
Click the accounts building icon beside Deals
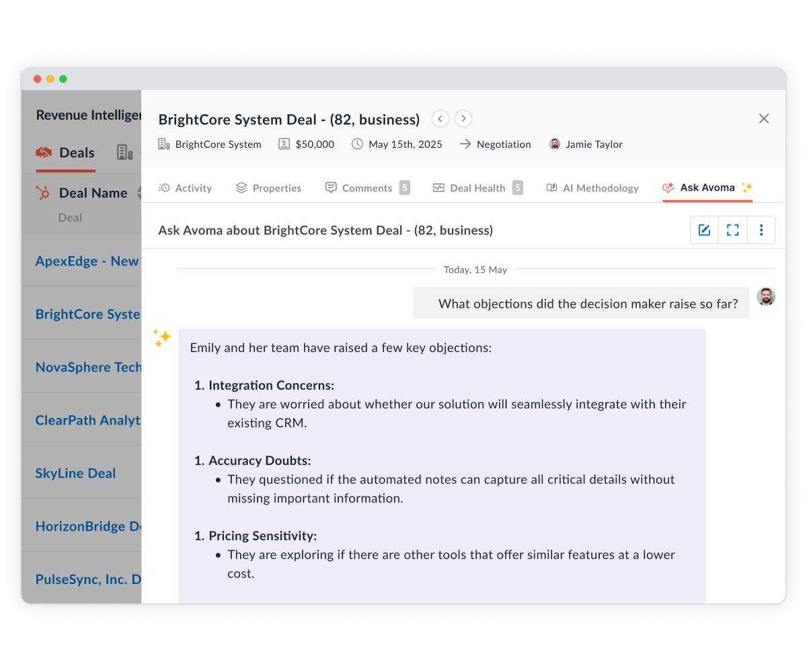point(124,153)
